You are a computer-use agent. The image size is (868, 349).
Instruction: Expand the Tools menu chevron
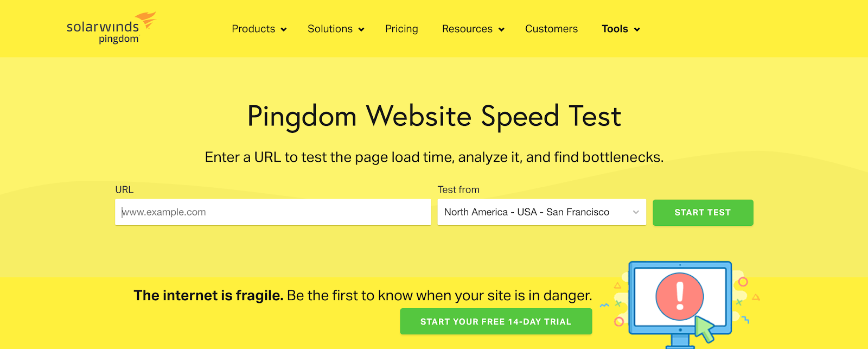point(637,29)
